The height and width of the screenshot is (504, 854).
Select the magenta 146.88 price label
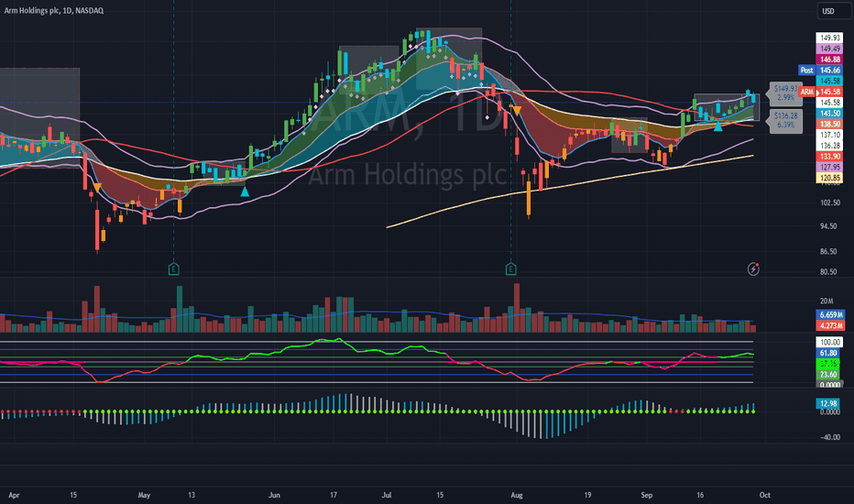pos(829,60)
